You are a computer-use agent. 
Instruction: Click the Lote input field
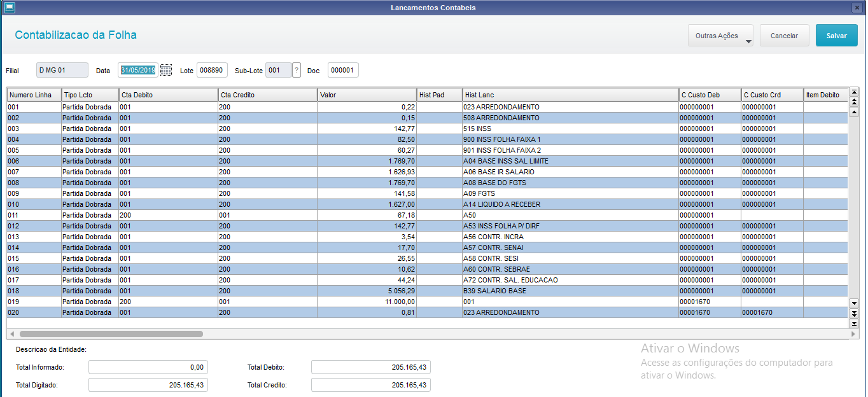(x=212, y=70)
